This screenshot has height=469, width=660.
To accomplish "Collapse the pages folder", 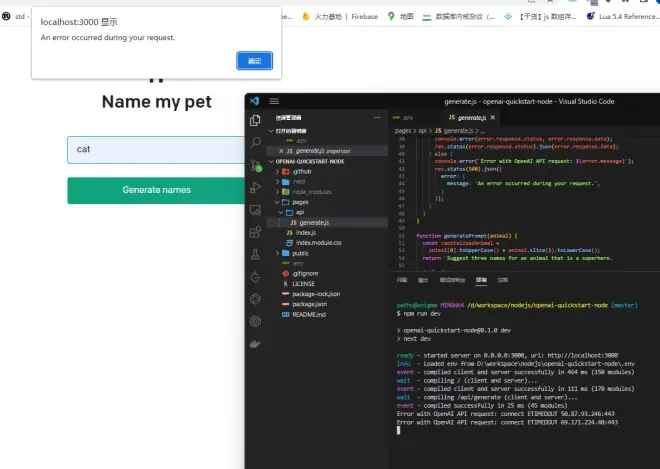I will [300, 202].
